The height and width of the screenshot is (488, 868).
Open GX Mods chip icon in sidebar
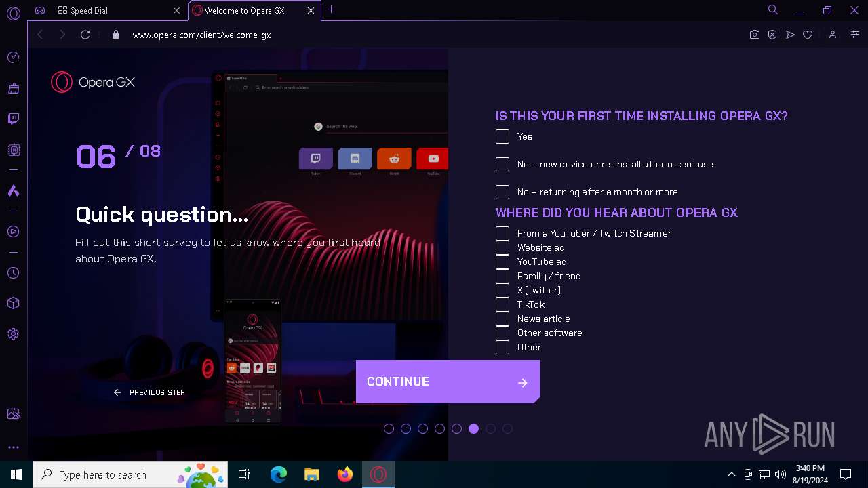[x=13, y=150]
